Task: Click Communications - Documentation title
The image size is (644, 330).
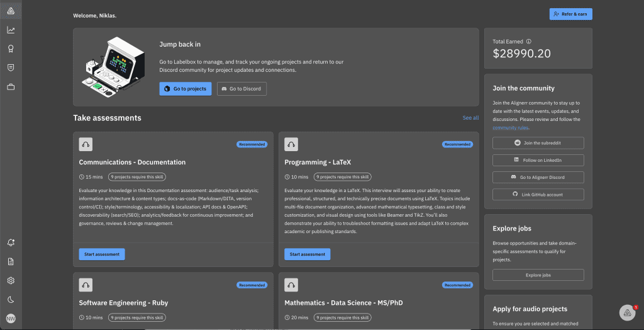Action: coord(132,162)
